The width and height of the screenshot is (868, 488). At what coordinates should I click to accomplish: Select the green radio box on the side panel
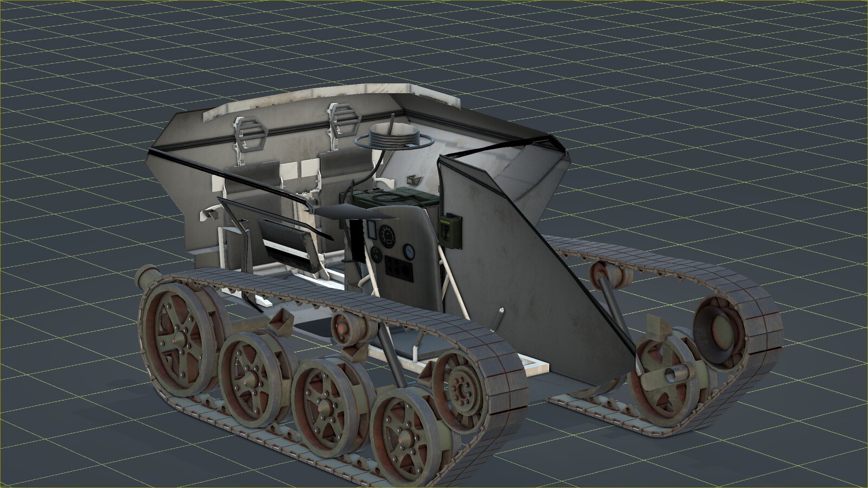pyautogui.click(x=452, y=230)
